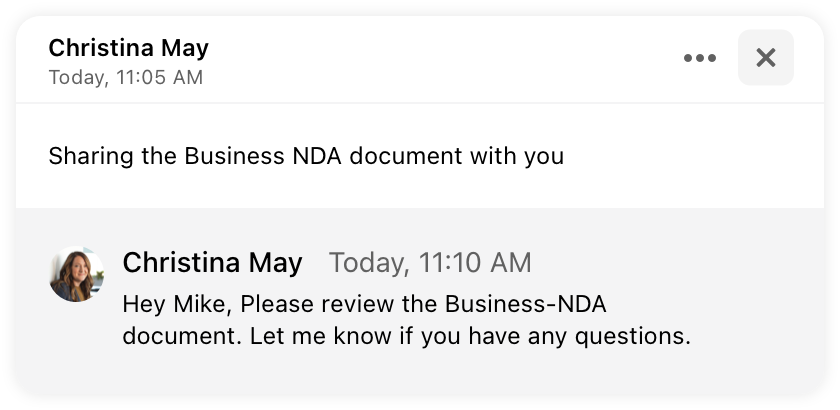Close the comment panel with the X

pyautogui.click(x=766, y=57)
